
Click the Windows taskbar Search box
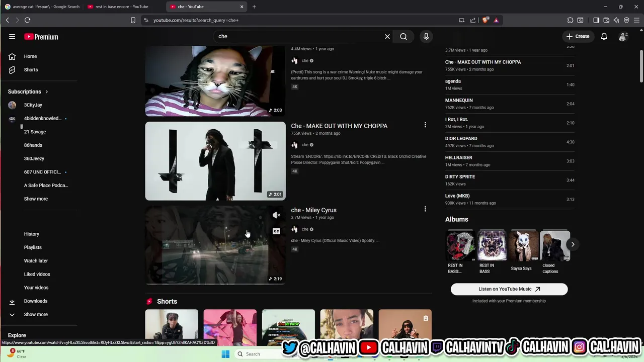click(x=259, y=354)
